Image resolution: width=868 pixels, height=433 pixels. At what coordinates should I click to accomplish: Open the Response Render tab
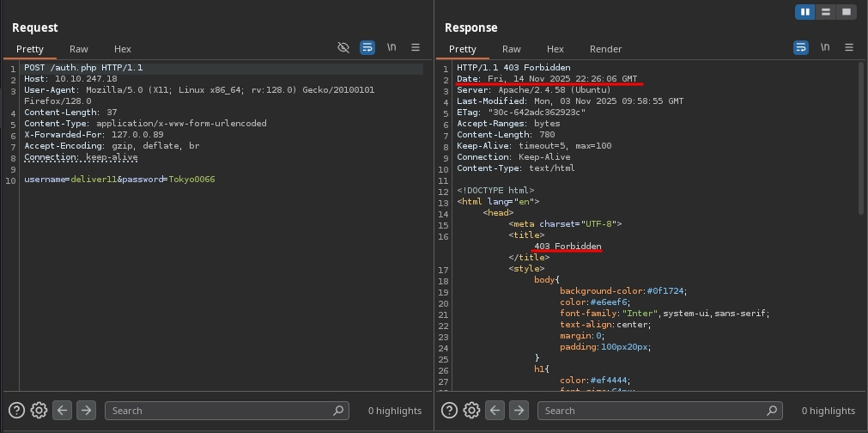point(605,49)
